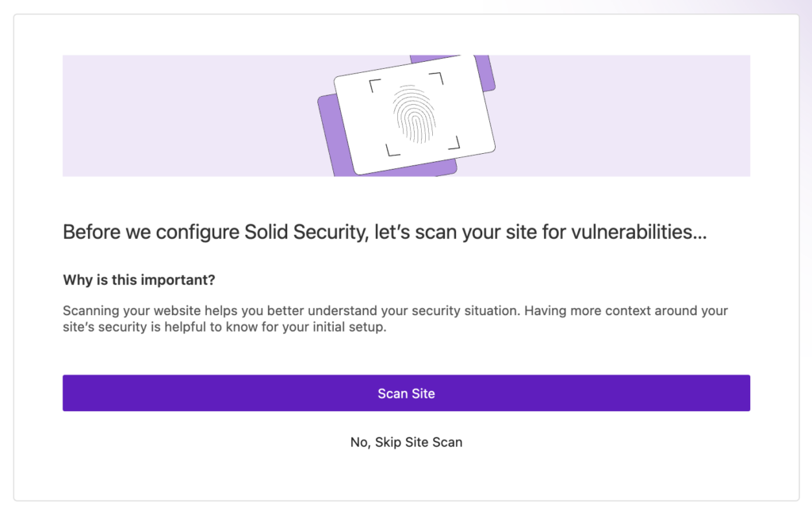Start the scan with Scan Site button

coord(406,394)
